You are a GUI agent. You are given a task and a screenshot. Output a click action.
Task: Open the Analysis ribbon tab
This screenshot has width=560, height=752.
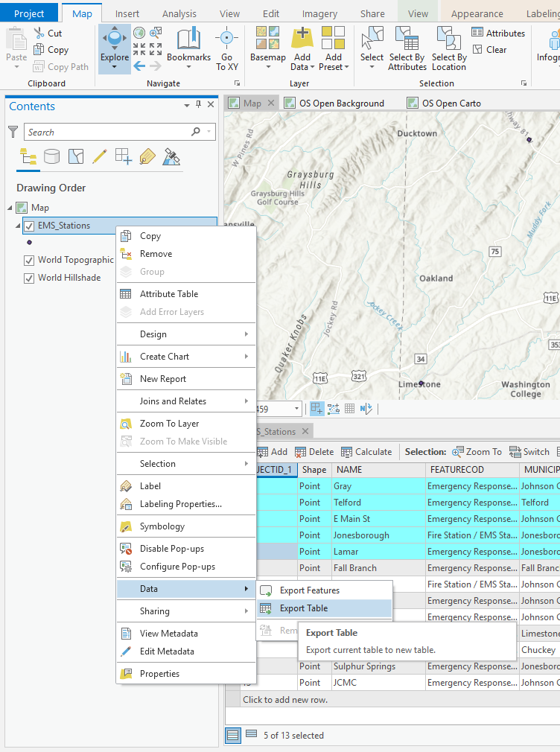[179, 13]
